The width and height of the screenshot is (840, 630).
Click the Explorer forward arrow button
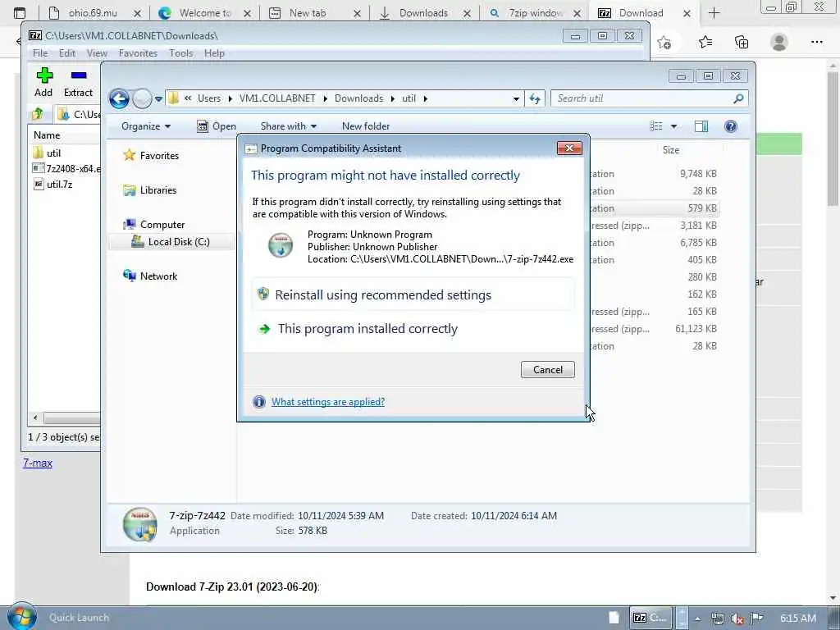pos(142,98)
